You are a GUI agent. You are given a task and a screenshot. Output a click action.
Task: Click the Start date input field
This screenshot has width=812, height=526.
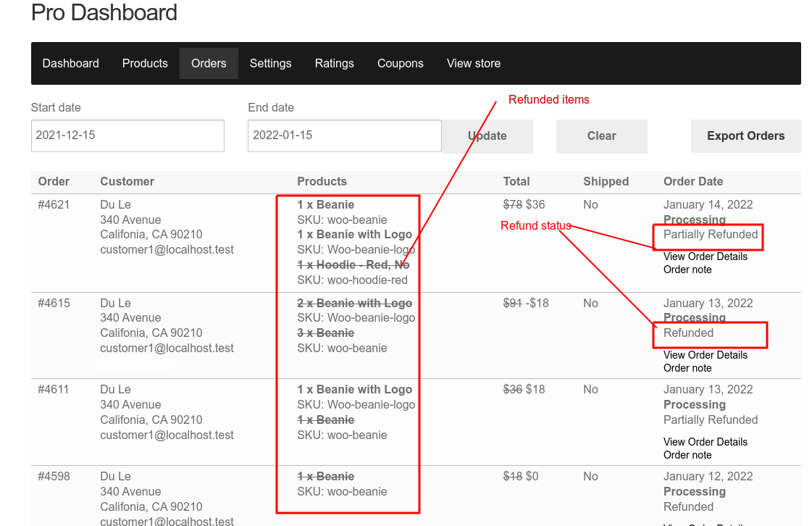click(x=127, y=135)
